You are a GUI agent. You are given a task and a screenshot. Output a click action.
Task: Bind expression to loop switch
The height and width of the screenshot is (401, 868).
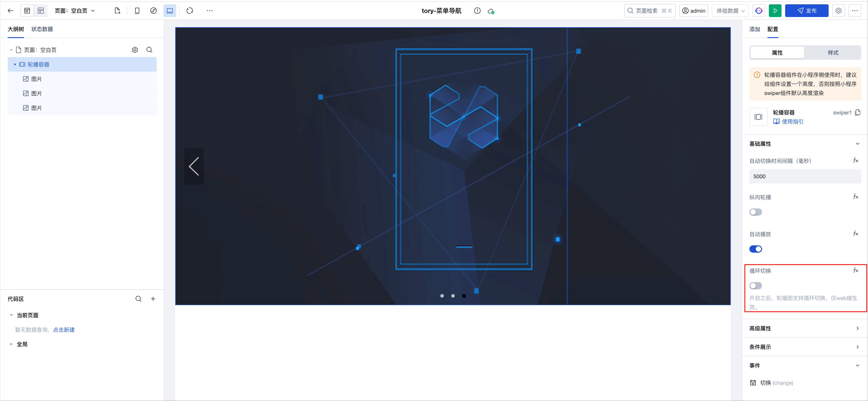pos(856,270)
